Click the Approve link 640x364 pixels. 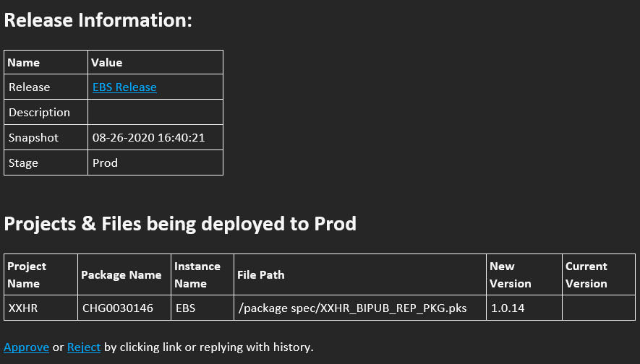[x=27, y=347]
